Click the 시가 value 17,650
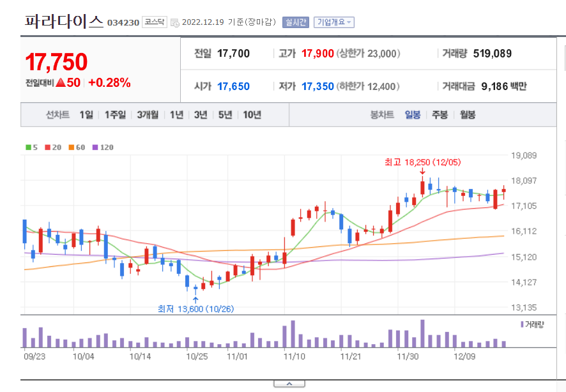Viewport: 566px width, 392px height. point(234,87)
